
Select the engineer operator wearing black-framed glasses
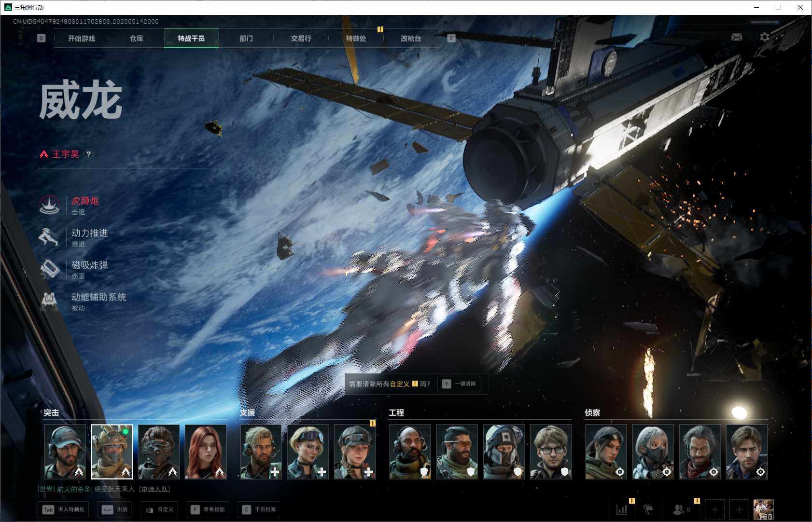(551, 452)
